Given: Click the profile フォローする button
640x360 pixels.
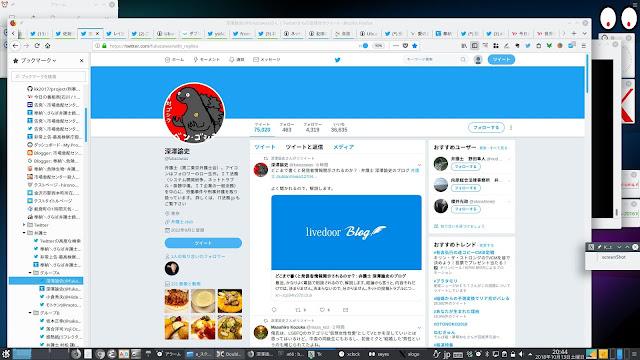Looking at the screenshot, I should [486, 127].
